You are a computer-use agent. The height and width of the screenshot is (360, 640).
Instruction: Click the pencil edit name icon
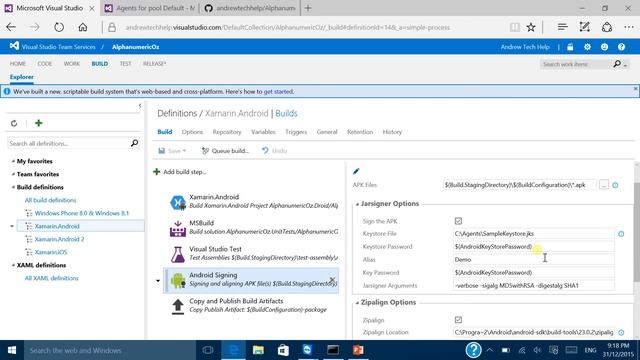(356, 171)
